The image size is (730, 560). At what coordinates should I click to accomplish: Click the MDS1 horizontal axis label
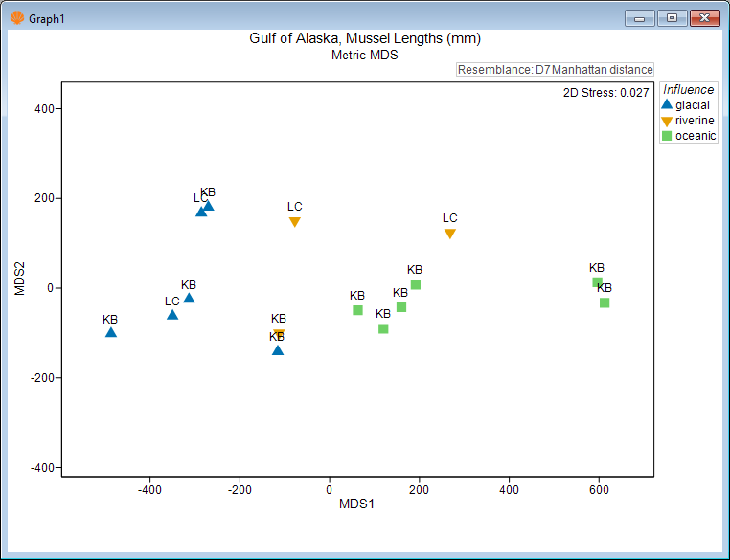tap(356, 504)
